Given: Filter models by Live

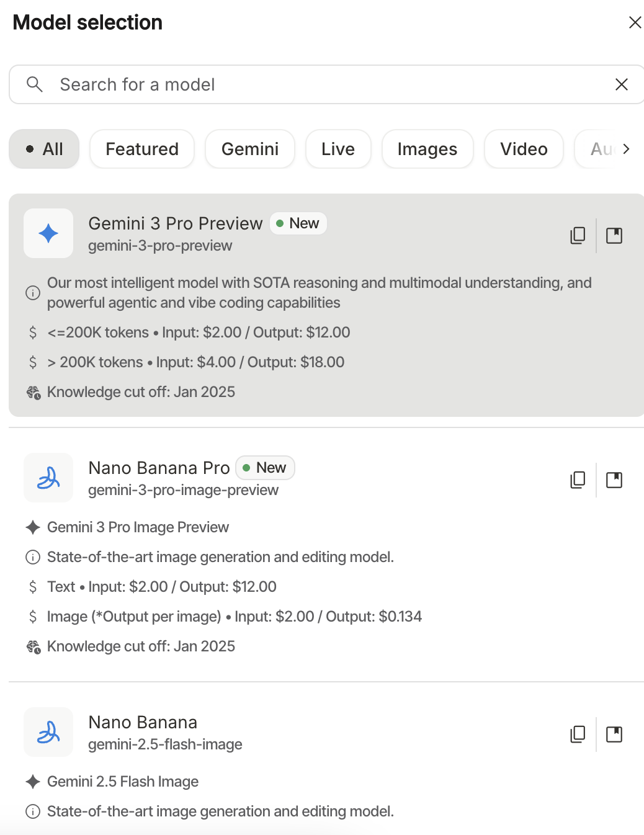Looking at the screenshot, I should pos(338,149).
